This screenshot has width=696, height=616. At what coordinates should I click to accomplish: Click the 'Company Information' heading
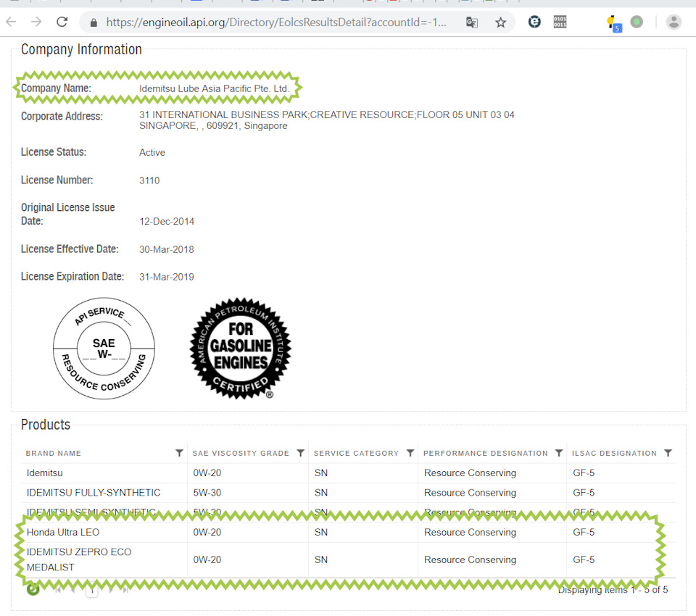click(81, 49)
